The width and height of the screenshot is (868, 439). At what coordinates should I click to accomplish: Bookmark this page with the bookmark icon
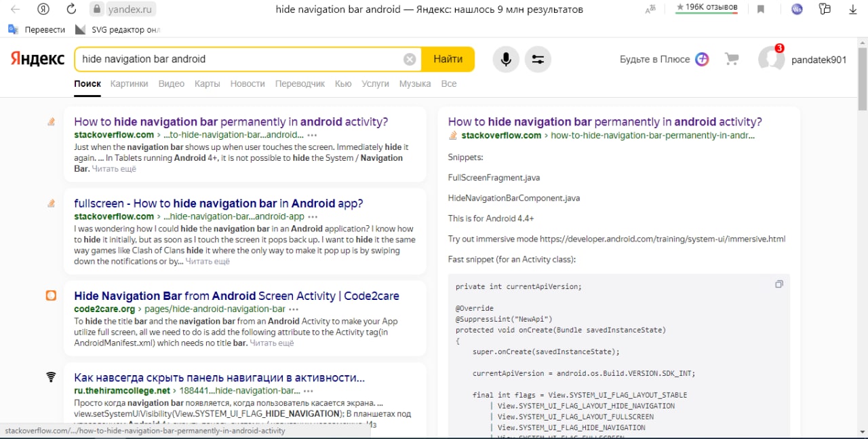tap(761, 9)
